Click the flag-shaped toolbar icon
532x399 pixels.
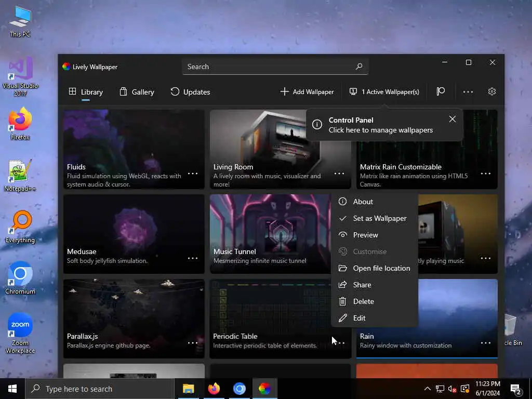pyautogui.click(x=441, y=91)
